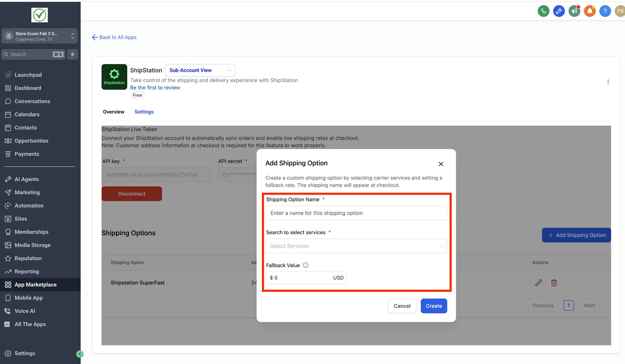Click the sidebar Search box
The image size is (625, 364).
tap(34, 54)
